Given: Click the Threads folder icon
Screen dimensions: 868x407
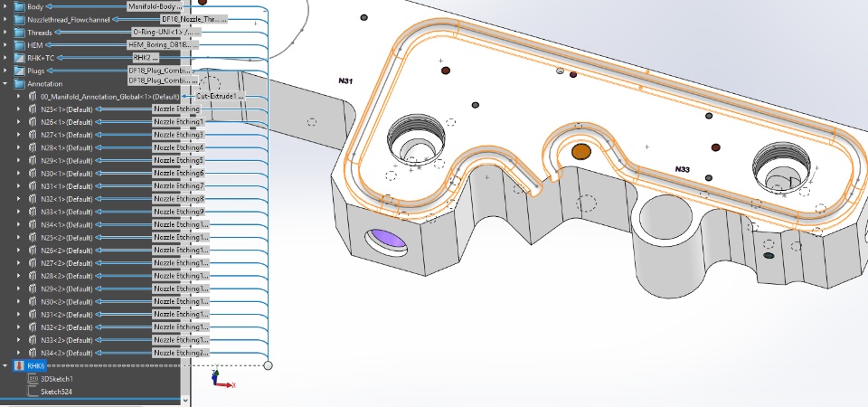Looking at the screenshot, I should coord(19,33).
